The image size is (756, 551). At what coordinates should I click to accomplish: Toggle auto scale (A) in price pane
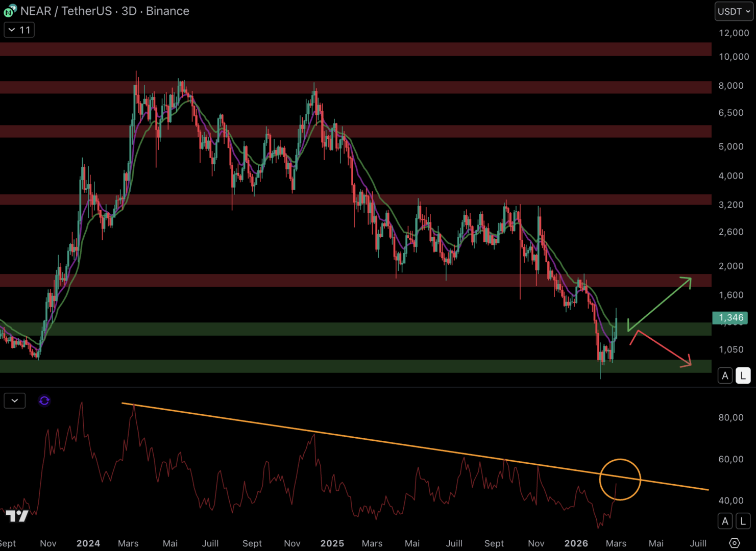pos(725,376)
